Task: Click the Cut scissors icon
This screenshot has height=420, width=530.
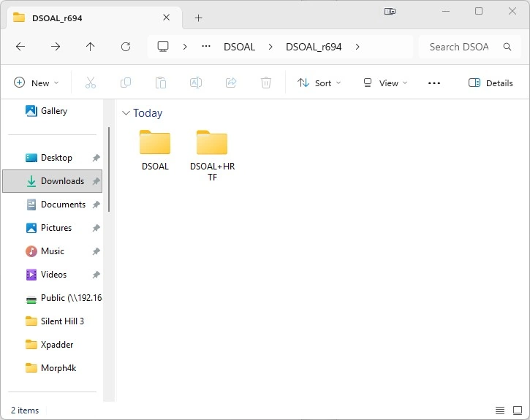Action: click(x=91, y=83)
